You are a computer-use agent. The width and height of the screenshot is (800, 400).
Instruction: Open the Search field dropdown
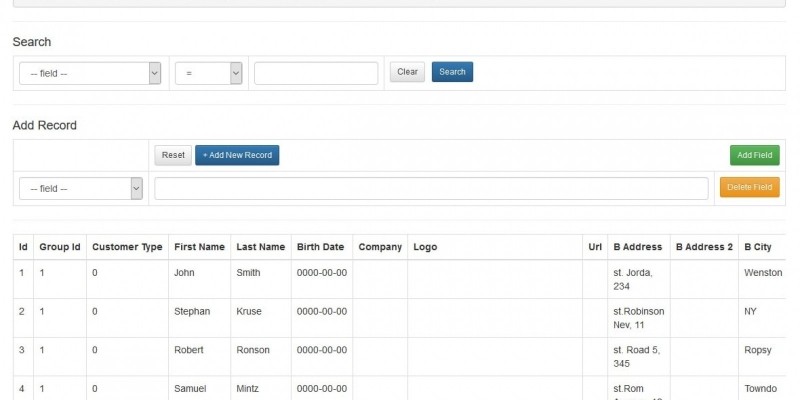[90, 73]
